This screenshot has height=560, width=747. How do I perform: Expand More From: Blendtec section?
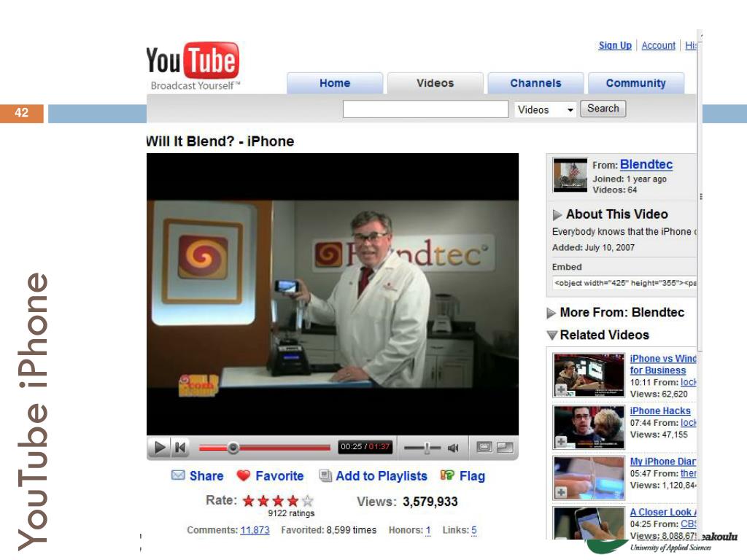[x=551, y=313]
